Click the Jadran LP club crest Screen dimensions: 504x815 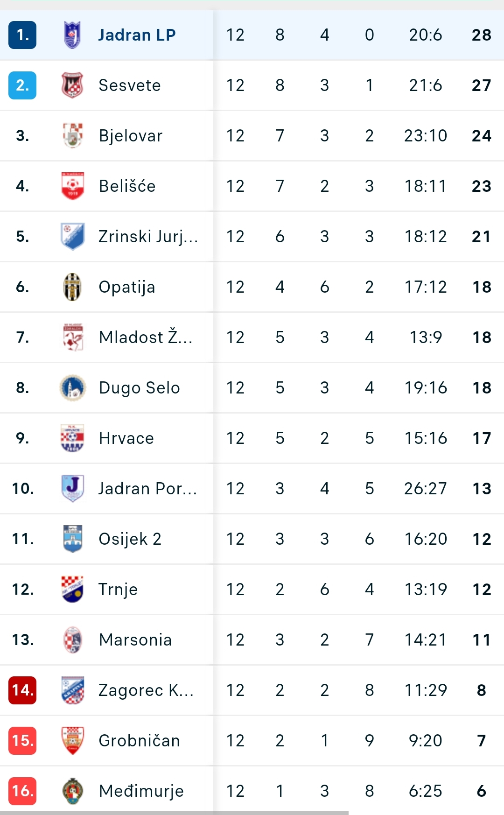click(x=72, y=35)
